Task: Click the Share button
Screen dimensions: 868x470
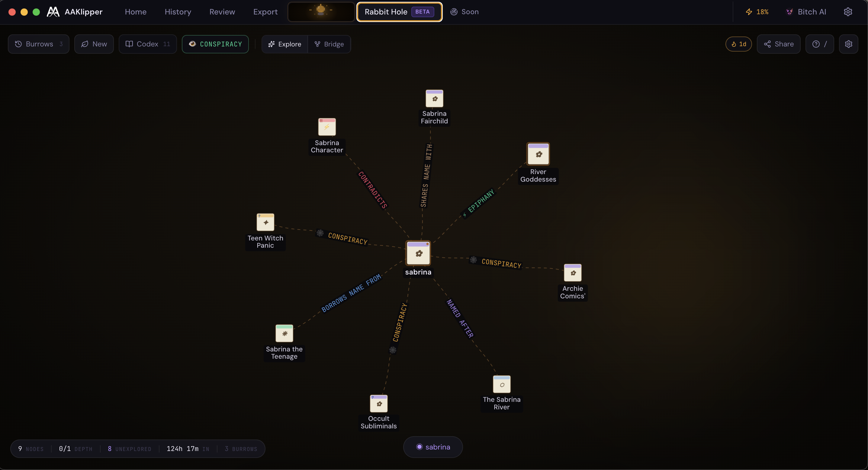Action: [778, 44]
